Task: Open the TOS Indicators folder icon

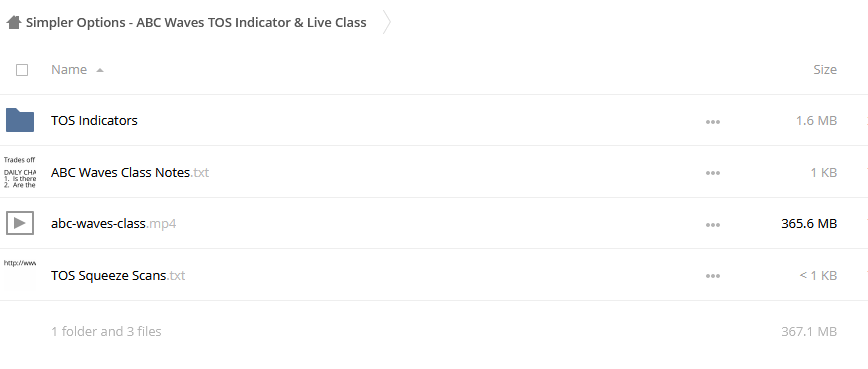Action: pyautogui.click(x=20, y=120)
